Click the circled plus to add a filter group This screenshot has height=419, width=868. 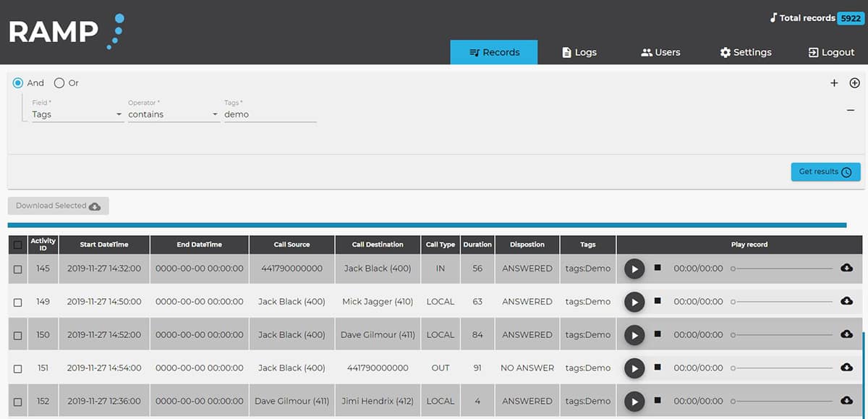click(854, 83)
